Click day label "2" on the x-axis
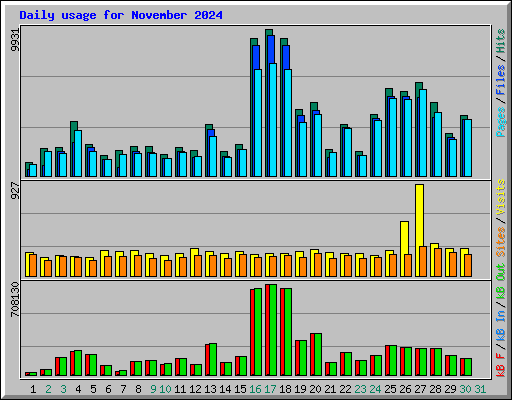Viewport: 512px width, 400px height. (x=48, y=389)
